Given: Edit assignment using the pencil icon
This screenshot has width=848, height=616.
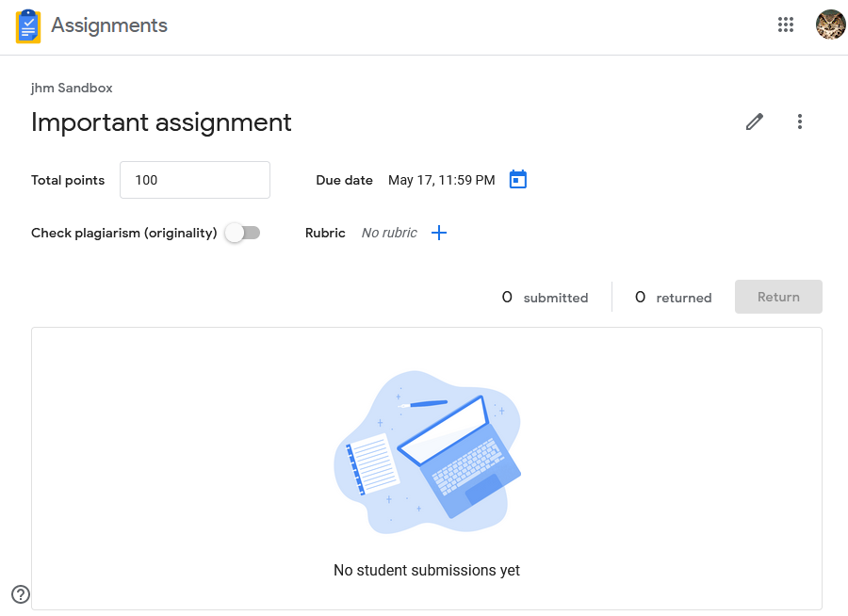Looking at the screenshot, I should pos(755,122).
